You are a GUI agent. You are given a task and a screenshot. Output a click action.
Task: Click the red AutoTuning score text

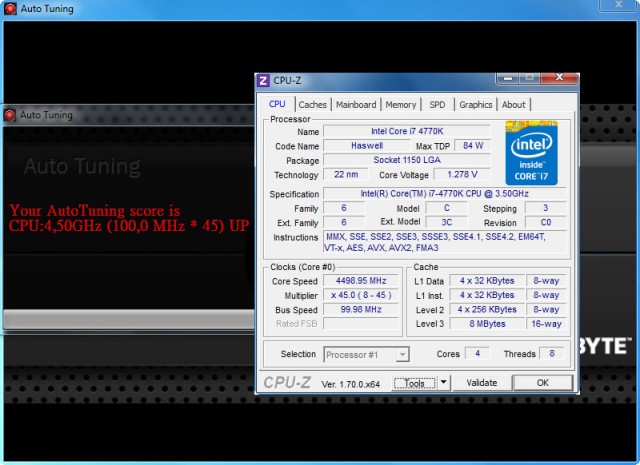[x=129, y=218]
